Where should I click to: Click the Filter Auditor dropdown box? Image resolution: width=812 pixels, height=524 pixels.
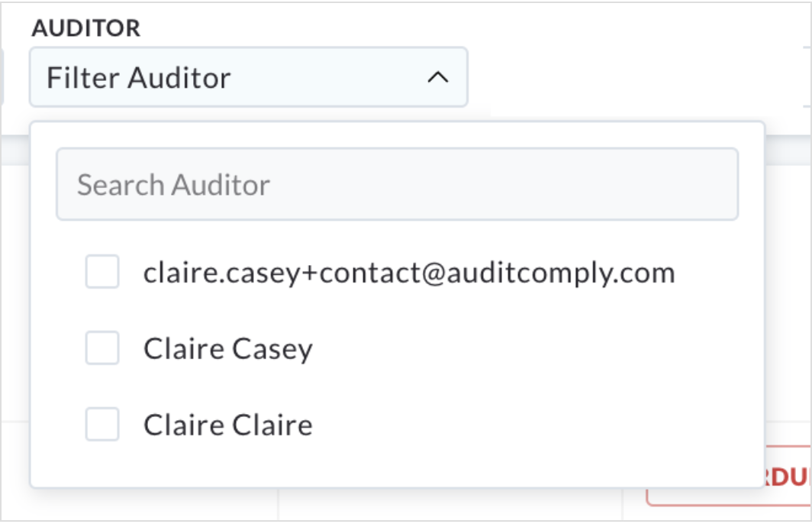tap(249, 77)
